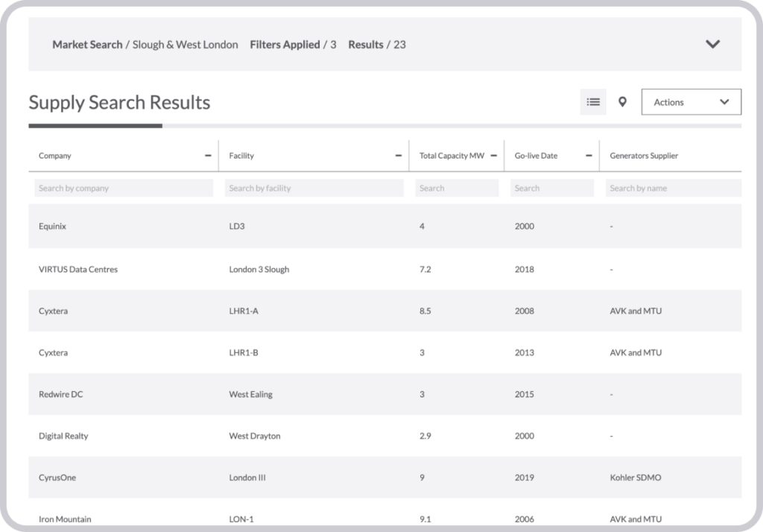Click the Market Search breadcrumb

point(86,44)
